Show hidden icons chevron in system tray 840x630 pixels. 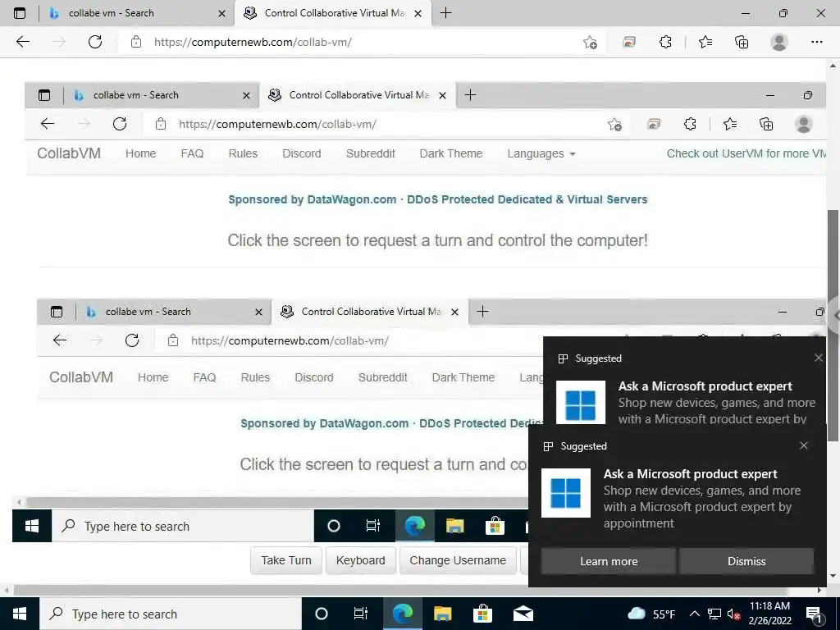coord(694,614)
